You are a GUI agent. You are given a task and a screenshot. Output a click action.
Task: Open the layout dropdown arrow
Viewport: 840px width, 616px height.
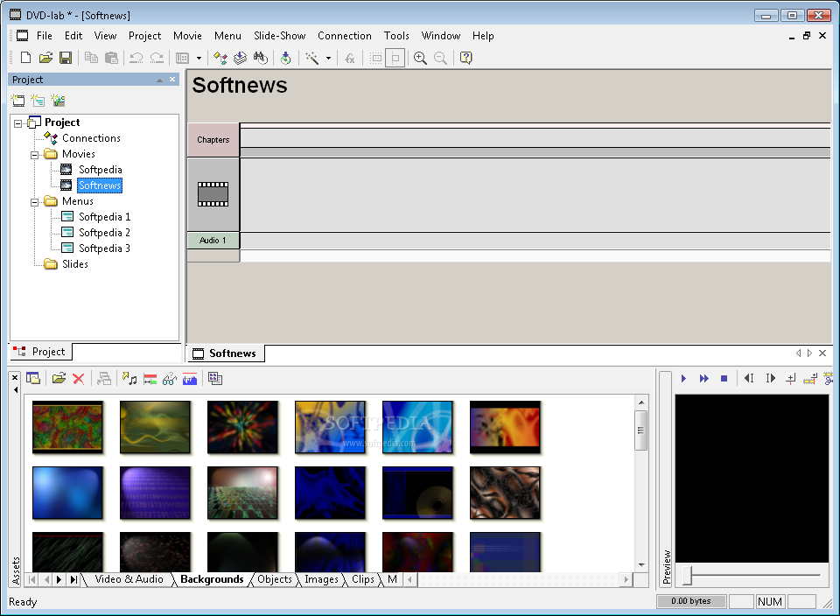(x=199, y=58)
